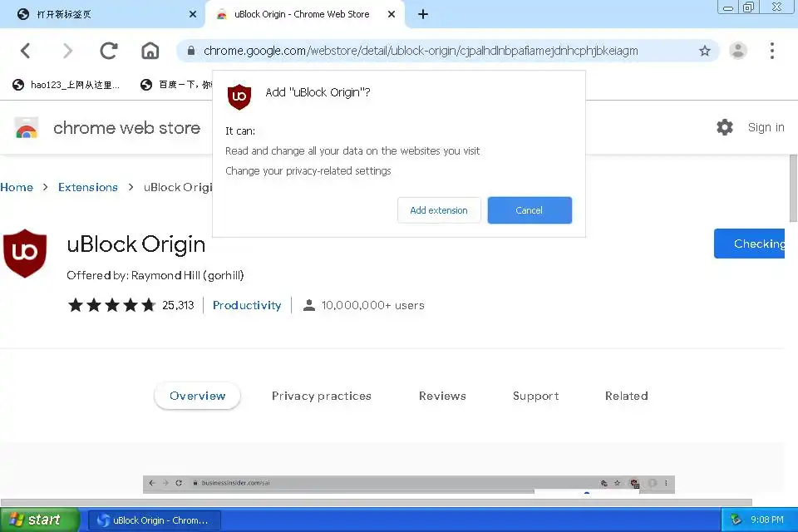This screenshot has height=532, width=798.
Task: Open the Reviews tab
Action: coord(442,396)
